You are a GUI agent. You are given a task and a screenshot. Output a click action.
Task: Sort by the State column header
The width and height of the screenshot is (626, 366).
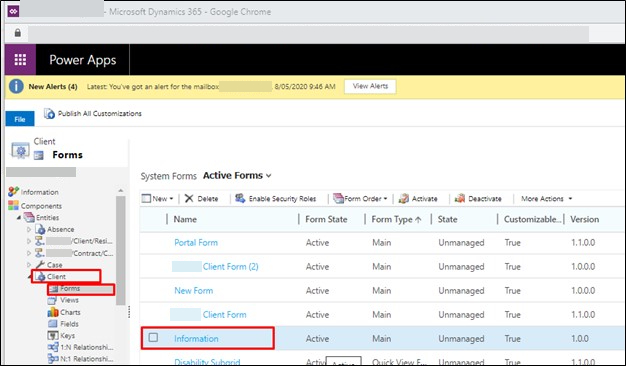[447, 219]
